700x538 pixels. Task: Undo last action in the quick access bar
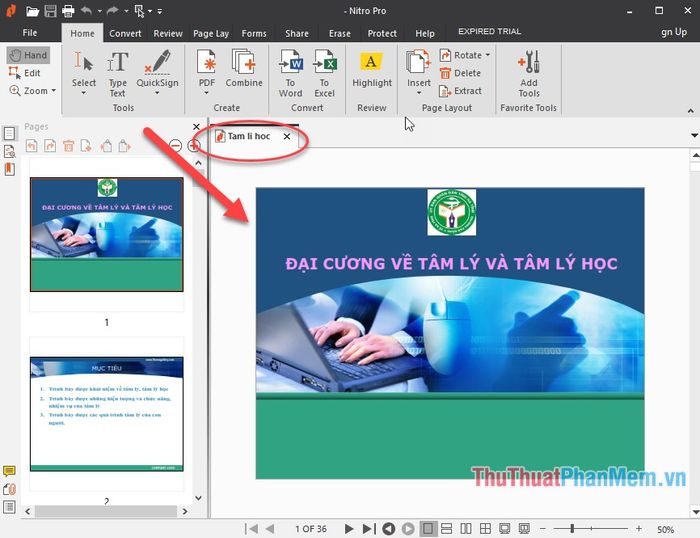tap(87, 10)
